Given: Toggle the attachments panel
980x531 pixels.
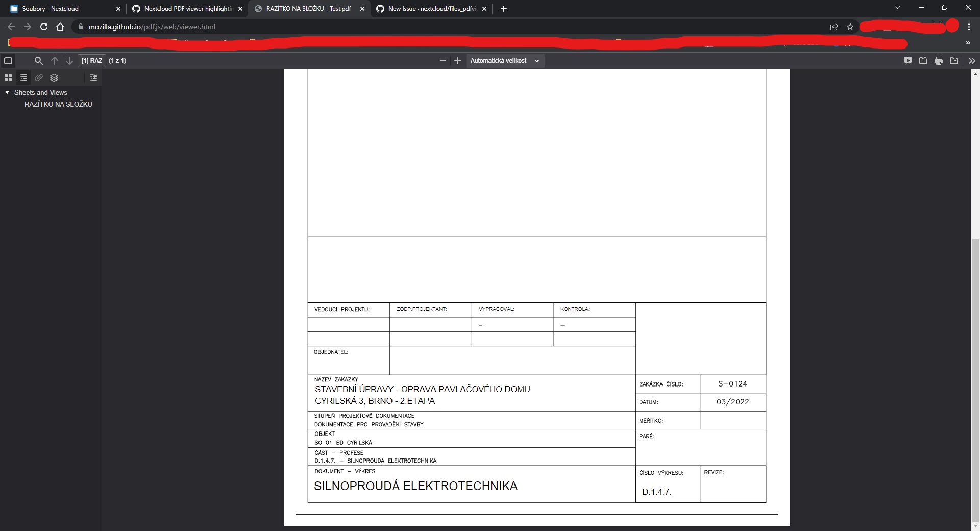Looking at the screenshot, I should [x=38, y=78].
